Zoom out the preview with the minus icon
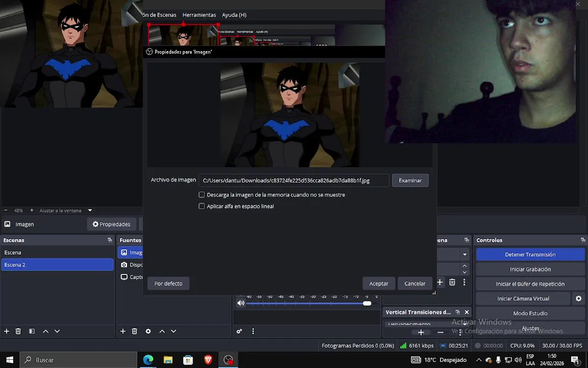This screenshot has width=588, height=368. [x=6, y=210]
